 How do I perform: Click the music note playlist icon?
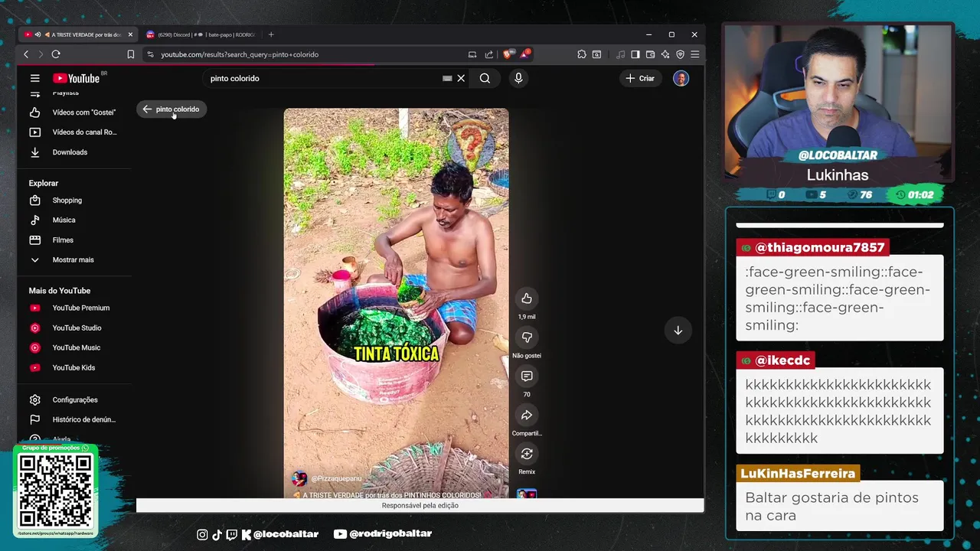click(x=620, y=54)
